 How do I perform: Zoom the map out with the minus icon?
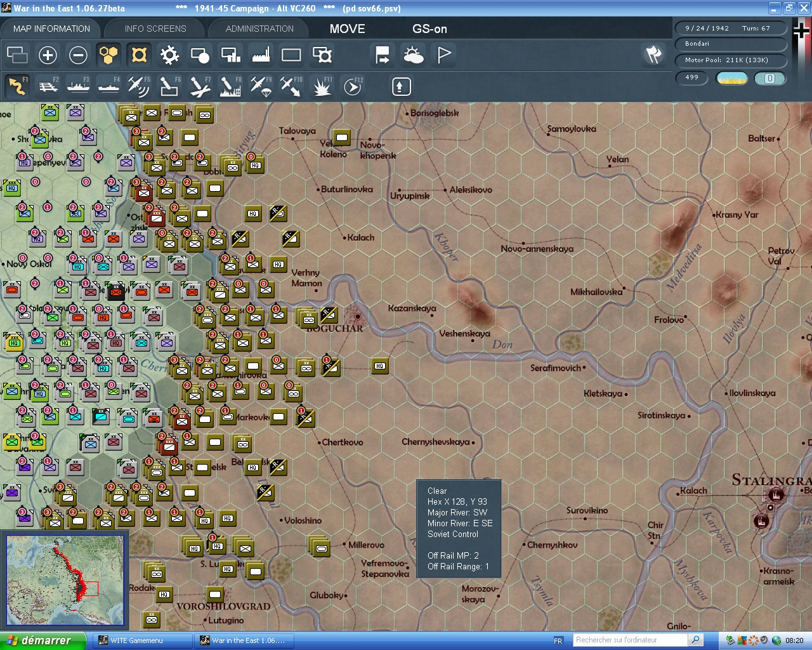tap(79, 55)
